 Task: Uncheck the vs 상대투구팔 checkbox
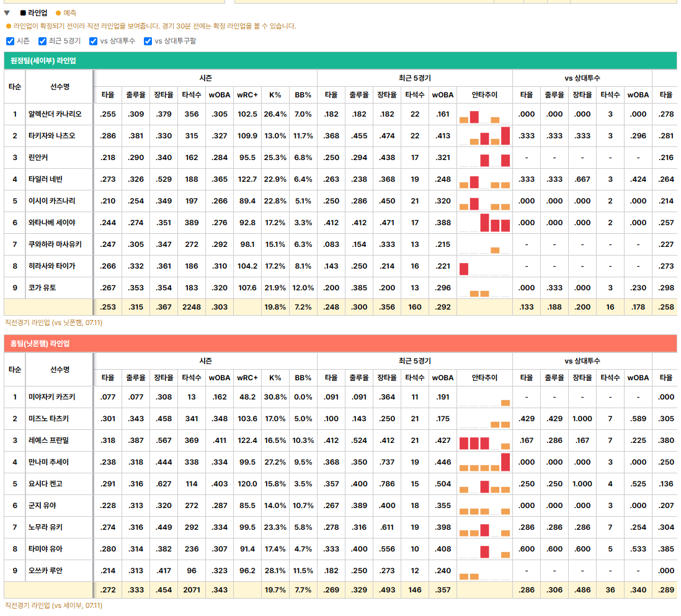148,42
